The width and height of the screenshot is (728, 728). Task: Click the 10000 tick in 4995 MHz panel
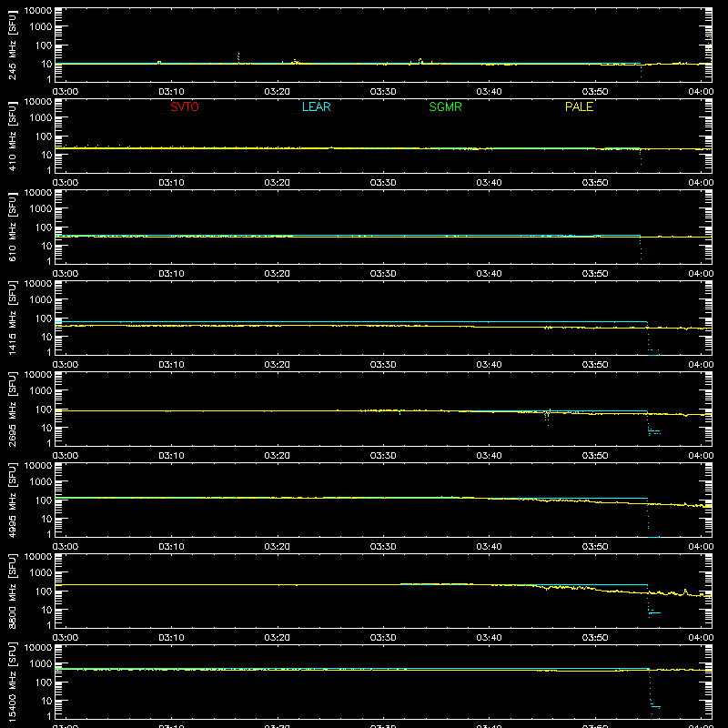click(x=38, y=466)
